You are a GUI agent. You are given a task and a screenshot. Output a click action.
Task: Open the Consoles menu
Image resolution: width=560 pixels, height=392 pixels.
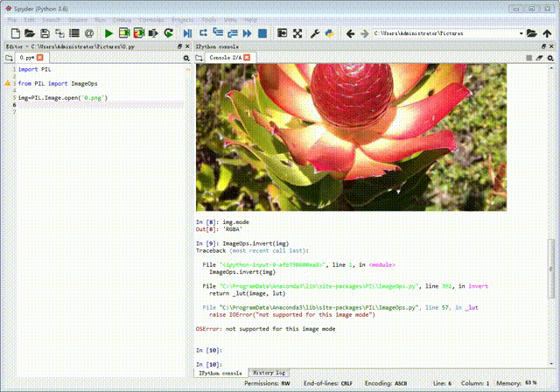pyautogui.click(x=151, y=19)
